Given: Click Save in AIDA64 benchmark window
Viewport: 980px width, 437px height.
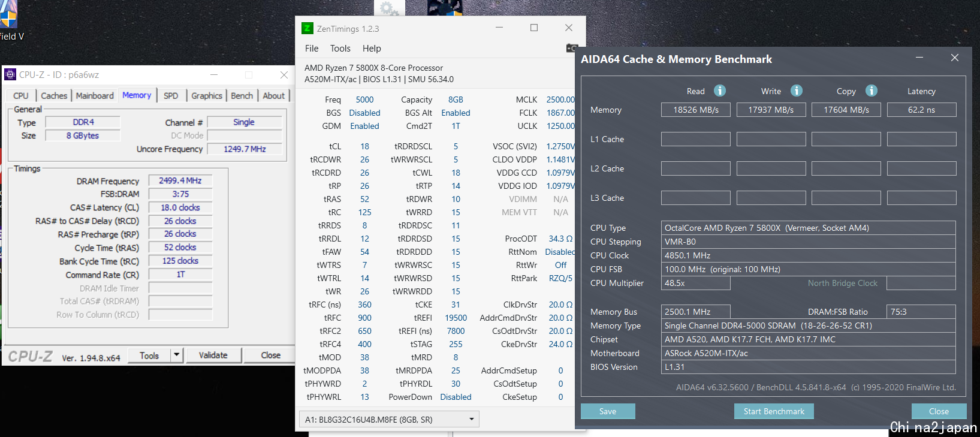Looking at the screenshot, I should [x=607, y=411].
